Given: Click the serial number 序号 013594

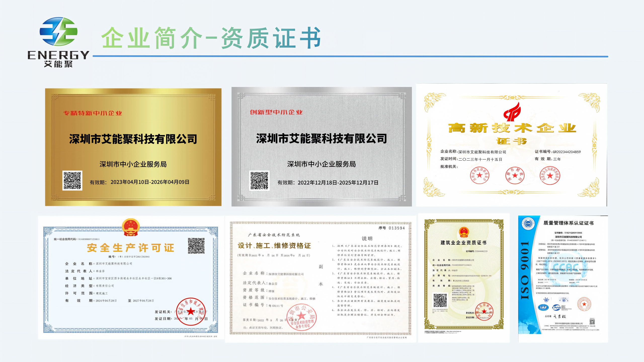Looking at the screenshot, I should pyautogui.click(x=392, y=228).
